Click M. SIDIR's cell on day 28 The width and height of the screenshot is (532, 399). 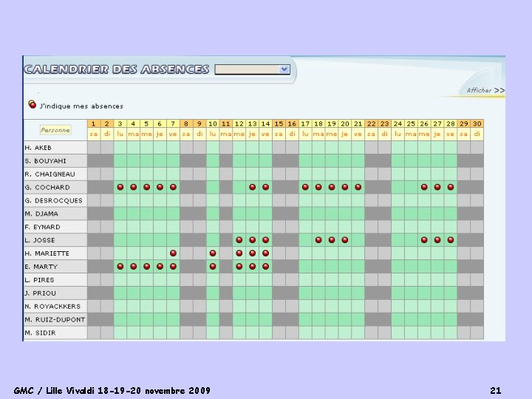451,332
